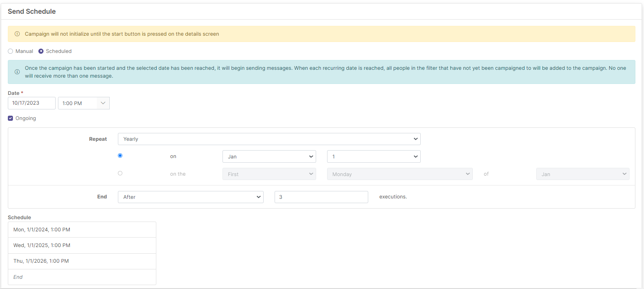
Task: Click the 'executions.' text
Action: (393, 197)
